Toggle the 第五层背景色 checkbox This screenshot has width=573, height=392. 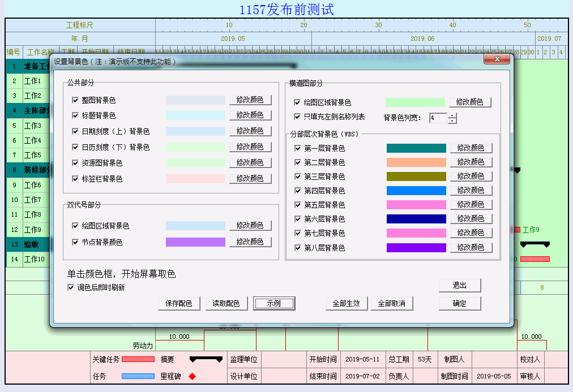[x=297, y=205]
